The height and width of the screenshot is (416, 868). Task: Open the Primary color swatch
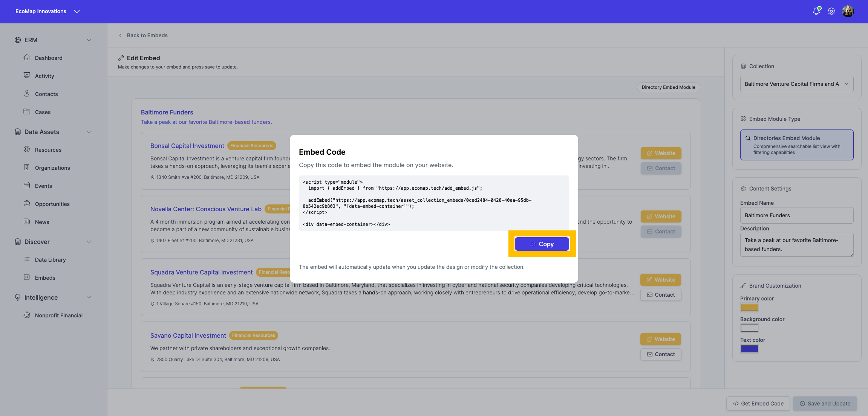click(x=750, y=308)
